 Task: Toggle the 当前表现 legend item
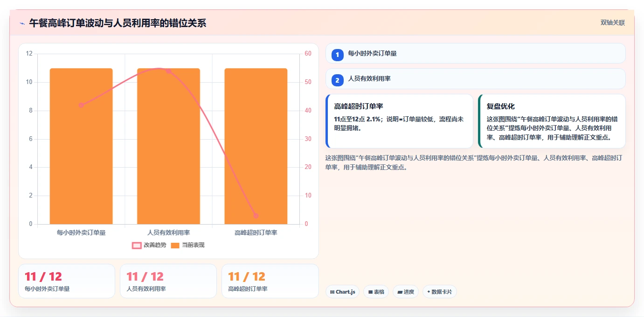pyautogui.click(x=187, y=245)
